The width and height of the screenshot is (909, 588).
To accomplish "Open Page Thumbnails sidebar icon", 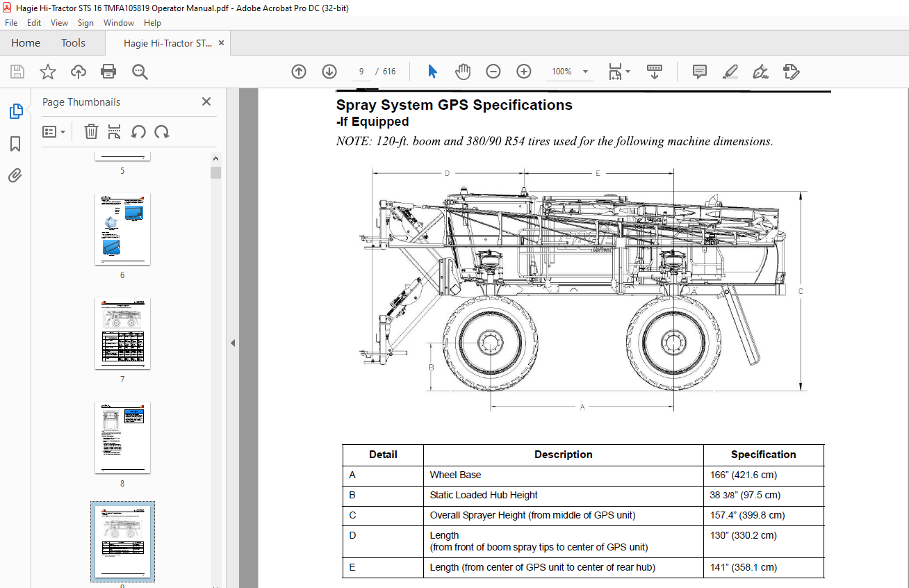I will [15, 111].
